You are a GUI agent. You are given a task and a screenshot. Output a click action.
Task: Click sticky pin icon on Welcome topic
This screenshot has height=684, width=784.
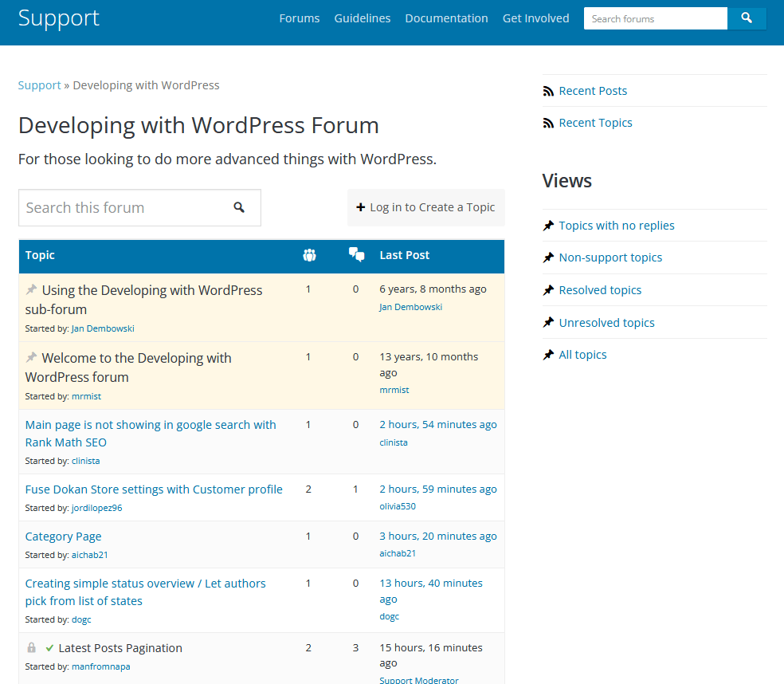[x=32, y=357]
